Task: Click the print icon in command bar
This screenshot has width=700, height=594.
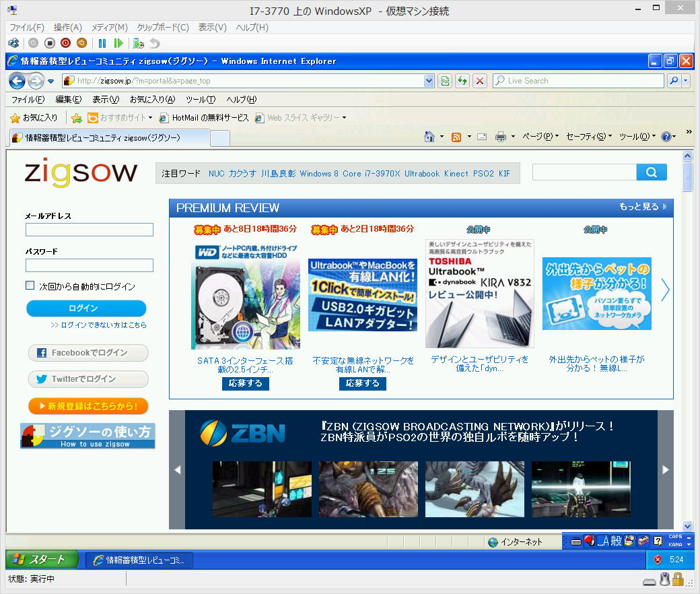Action: pyautogui.click(x=501, y=137)
